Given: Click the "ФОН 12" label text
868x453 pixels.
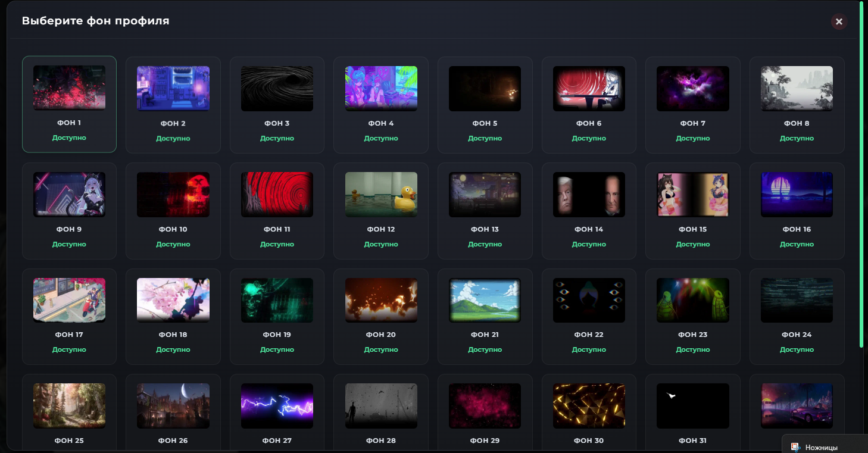Looking at the screenshot, I should point(381,229).
